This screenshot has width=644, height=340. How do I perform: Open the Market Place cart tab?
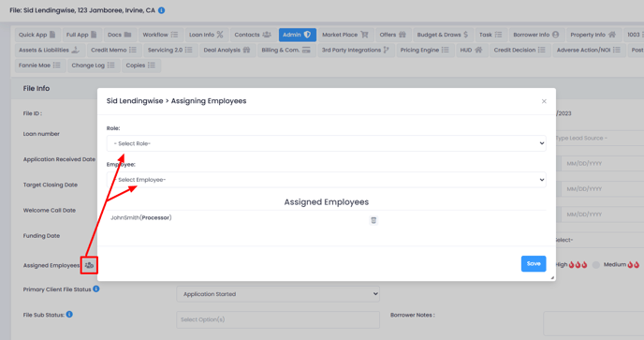[345, 35]
